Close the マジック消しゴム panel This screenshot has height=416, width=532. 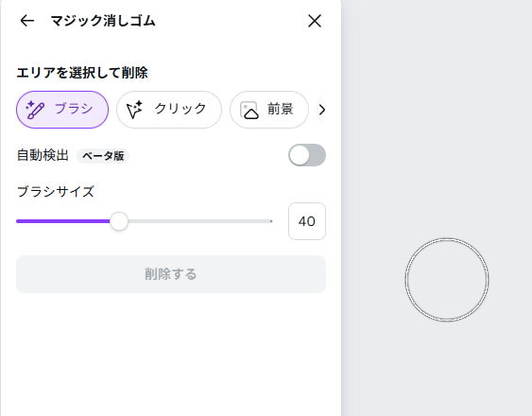[x=315, y=21]
